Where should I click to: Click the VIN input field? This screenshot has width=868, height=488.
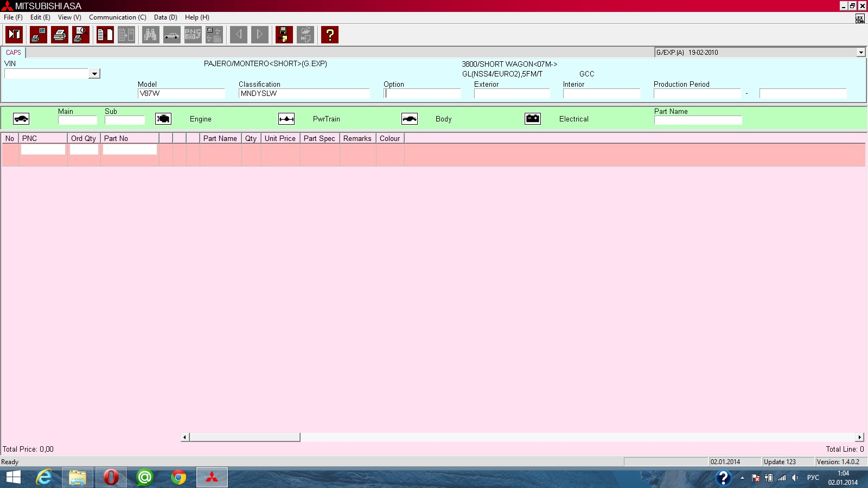(47, 74)
